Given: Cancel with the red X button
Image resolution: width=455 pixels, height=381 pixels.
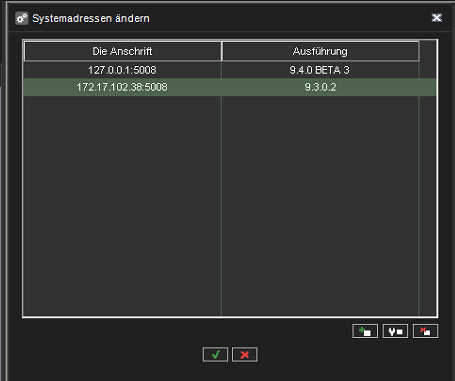Looking at the screenshot, I should coord(245,354).
